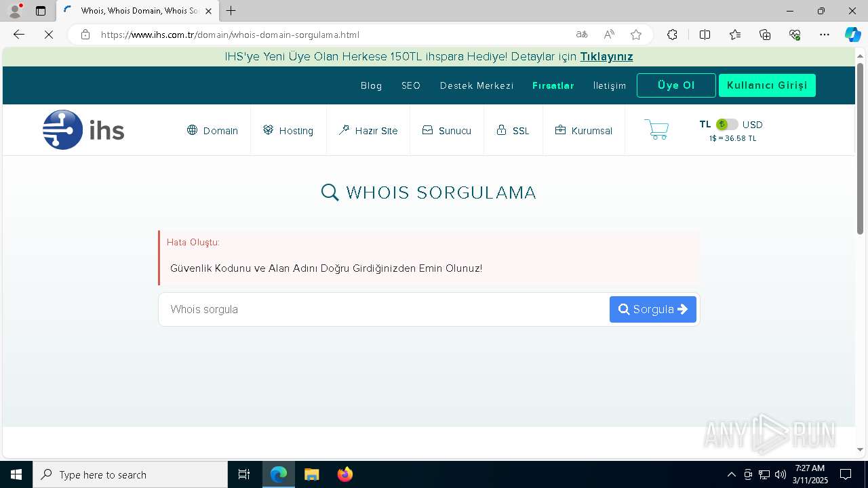
Task: Open Browser essentials icon
Action: (x=795, y=35)
